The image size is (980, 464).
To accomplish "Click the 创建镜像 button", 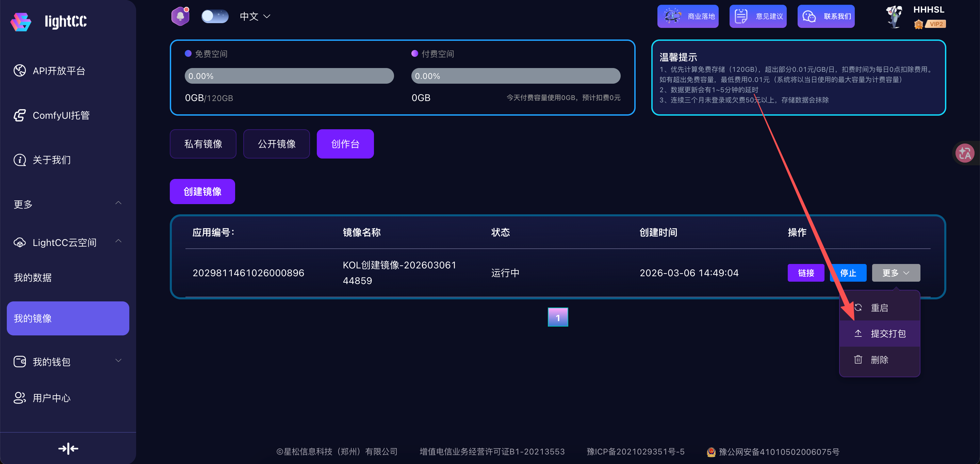I will pos(202,191).
